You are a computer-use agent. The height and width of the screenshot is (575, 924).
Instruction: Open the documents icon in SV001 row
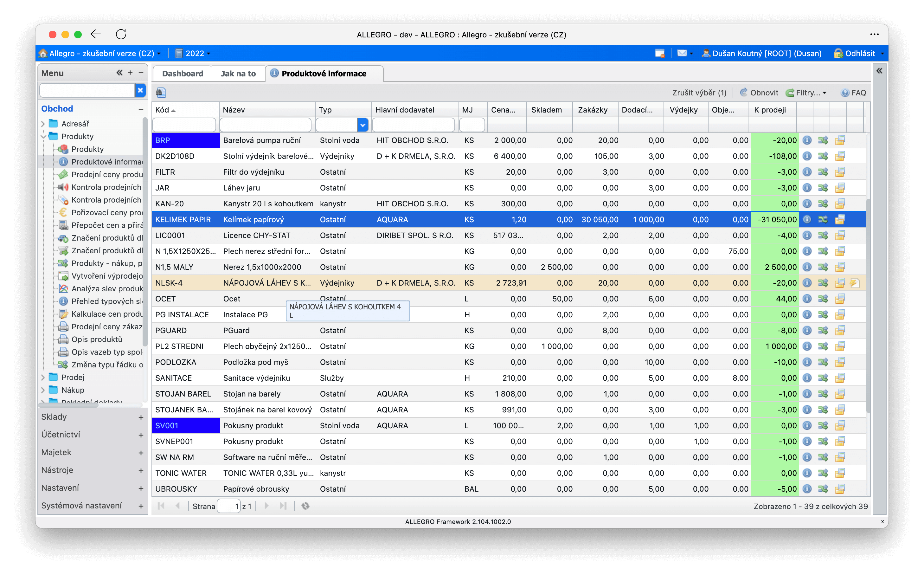[839, 426]
